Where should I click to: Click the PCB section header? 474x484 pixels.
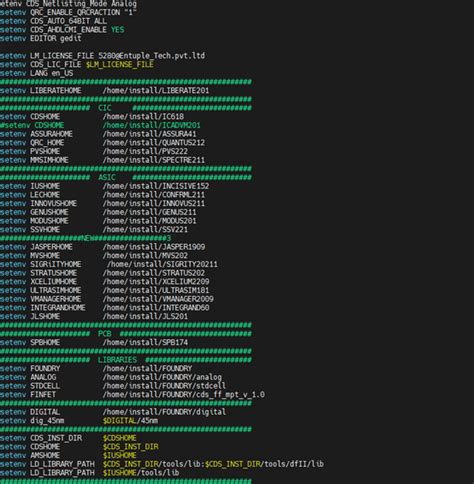click(105, 334)
